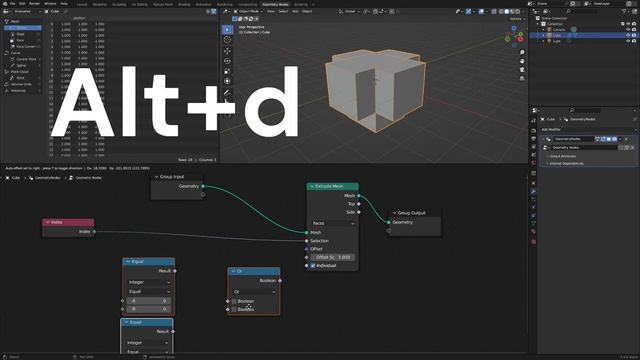Adjust the Offset Scale slider on Extrude Mesh
The height and width of the screenshot is (360, 640).
tap(333, 258)
